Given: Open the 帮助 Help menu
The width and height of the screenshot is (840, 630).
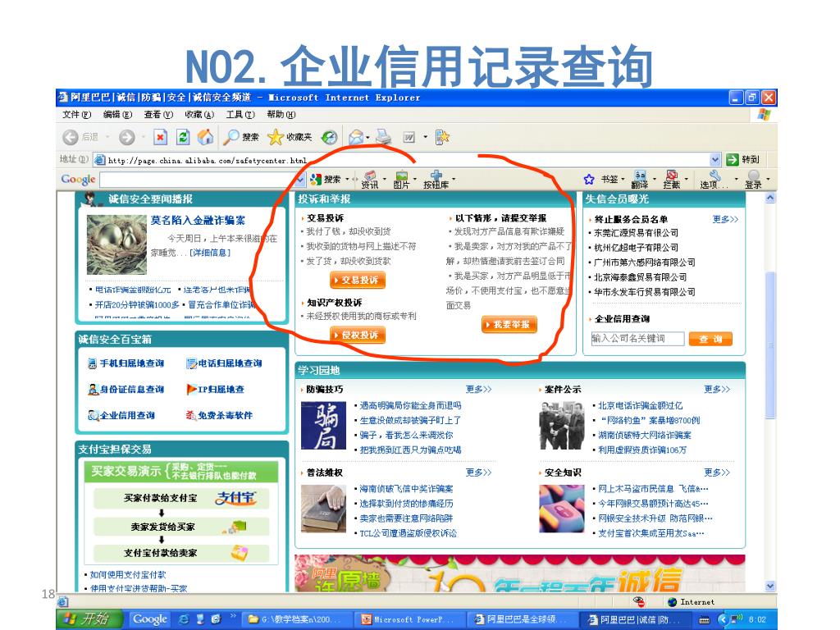Looking at the screenshot, I should point(281,114).
